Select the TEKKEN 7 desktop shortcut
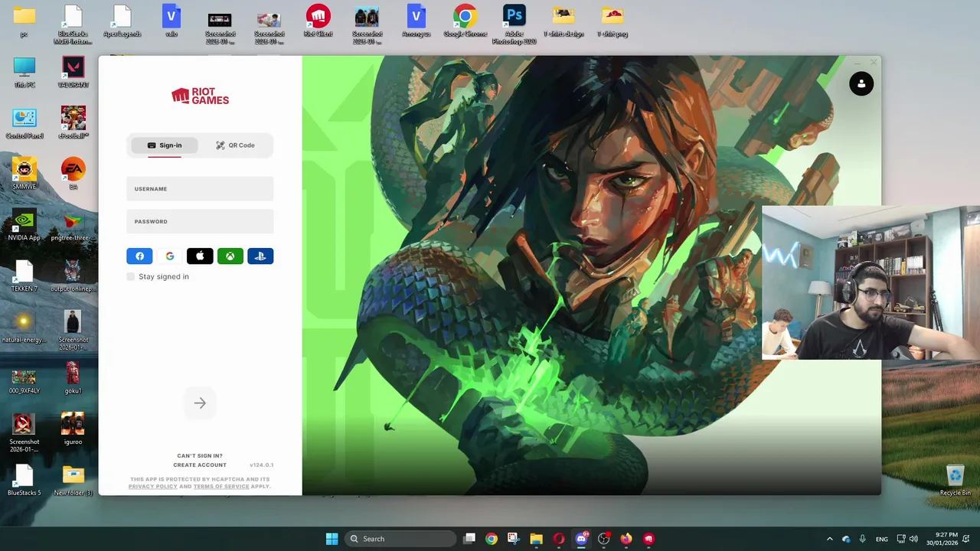980x551 pixels. pyautogui.click(x=24, y=275)
